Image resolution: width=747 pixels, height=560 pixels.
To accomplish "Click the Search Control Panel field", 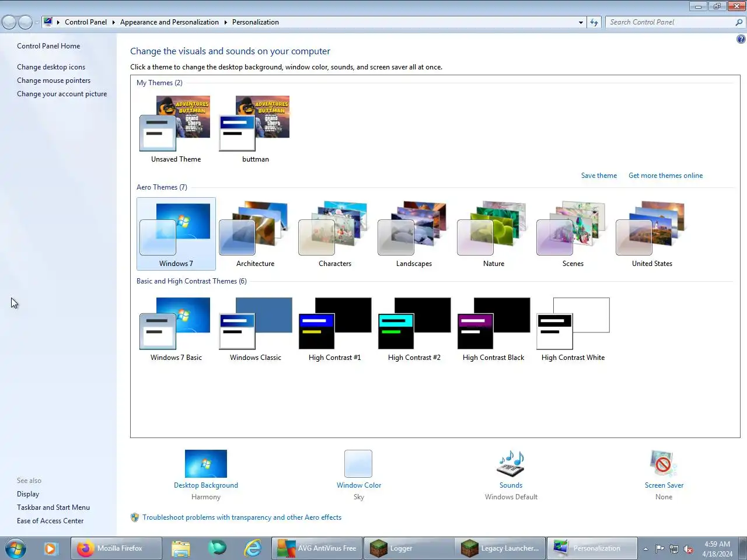I will [670, 22].
